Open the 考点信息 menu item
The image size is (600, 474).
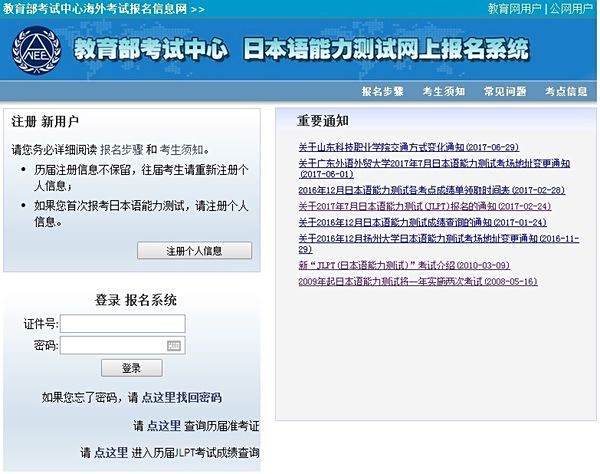pyautogui.click(x=566, y=91)
